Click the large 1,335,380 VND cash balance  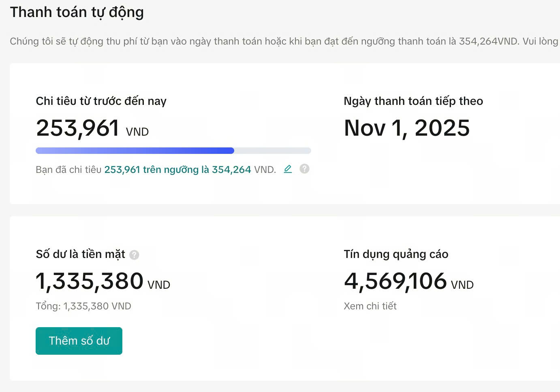point(103,281)
